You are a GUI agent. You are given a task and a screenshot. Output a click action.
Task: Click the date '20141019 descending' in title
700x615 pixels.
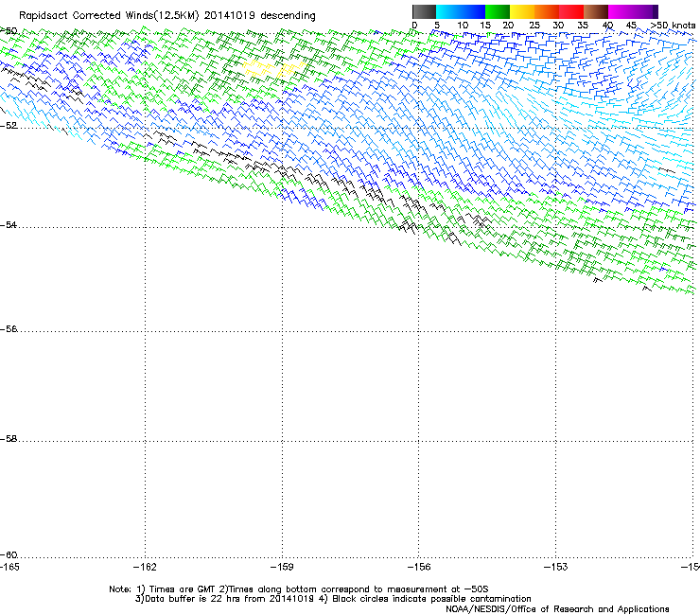coord(260,16)
